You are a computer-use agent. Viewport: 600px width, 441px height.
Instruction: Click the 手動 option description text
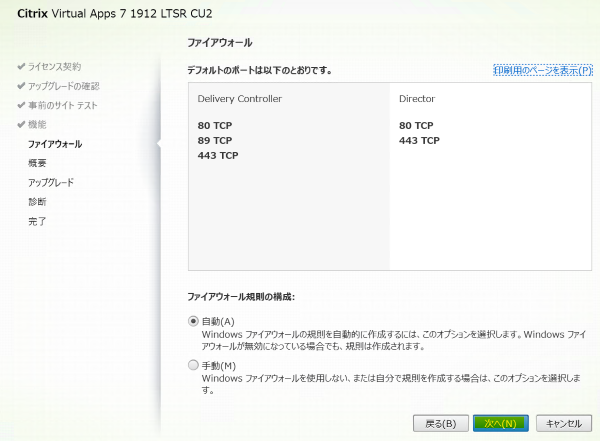tap(391, 384)
